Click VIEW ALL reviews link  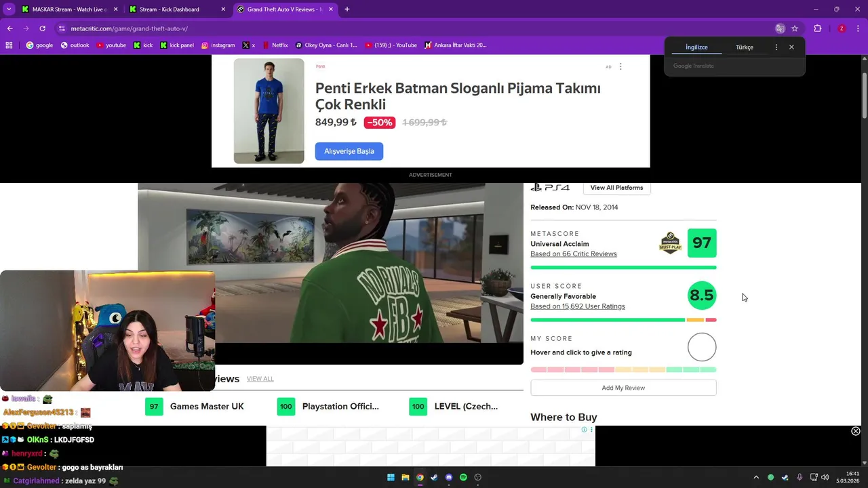point(260,379)
